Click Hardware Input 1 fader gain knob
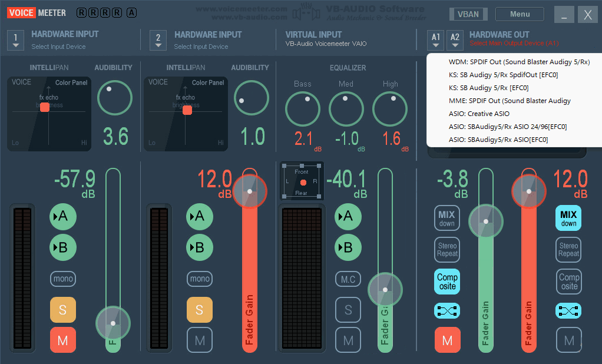This screenshot has width=602, height=364. tap(113, 323)
